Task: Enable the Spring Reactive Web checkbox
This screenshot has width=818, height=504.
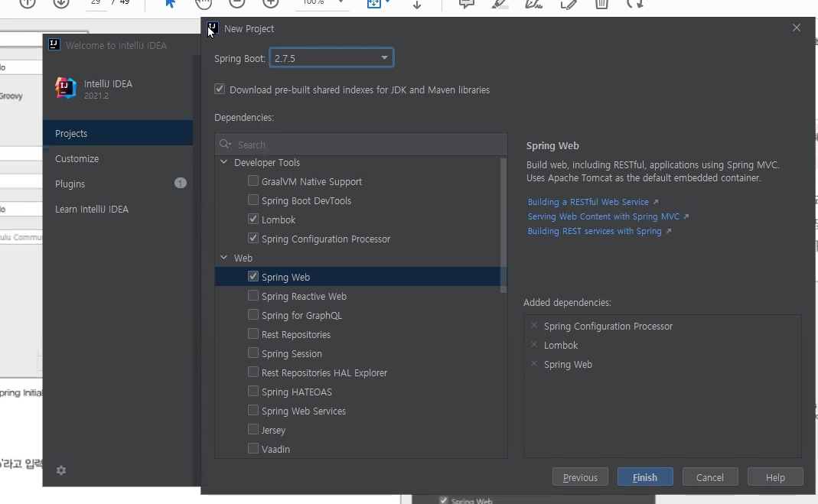Action: click(253, 295)
